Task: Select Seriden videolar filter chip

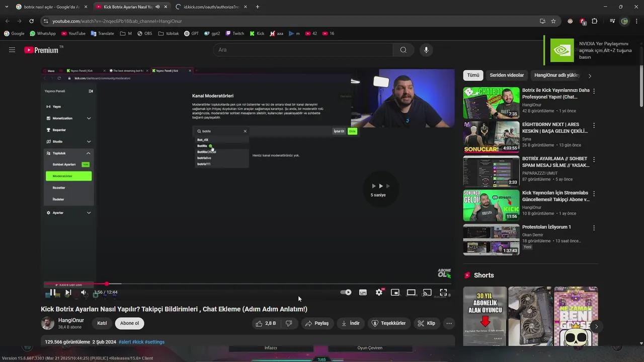Action: tap(507, 75)
